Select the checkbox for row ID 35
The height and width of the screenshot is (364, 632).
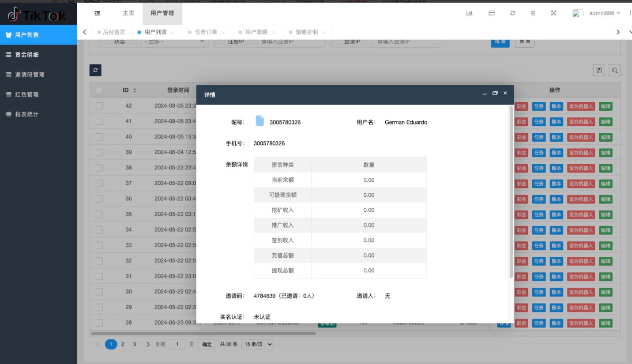tap(99, 214)
